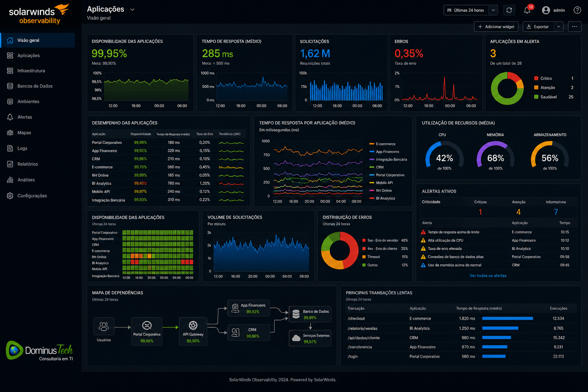Click the Análises bar chart icon

(x=10, y=180)
